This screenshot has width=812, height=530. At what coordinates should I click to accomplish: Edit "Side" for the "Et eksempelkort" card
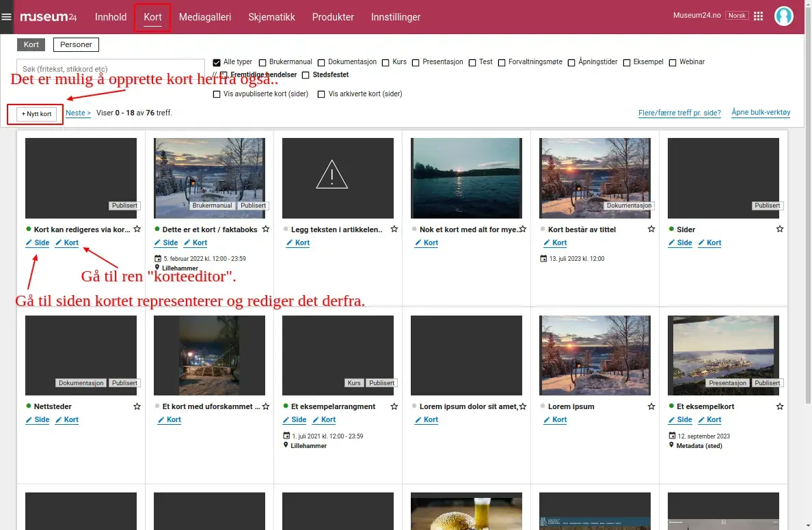tap(680, 420)
